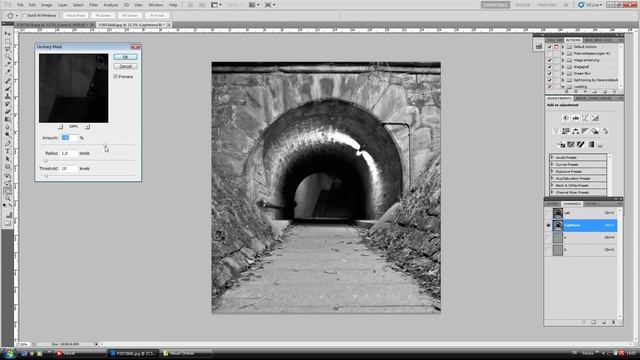Click the Curves adjustment icon
640x360 pixels.
(x=585, y=118)
